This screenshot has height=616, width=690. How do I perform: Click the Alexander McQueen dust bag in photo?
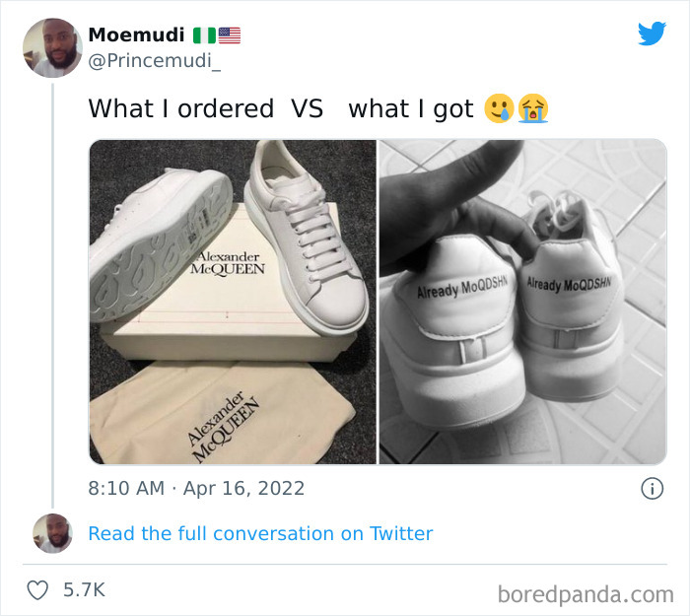click(x=222, y=413)
